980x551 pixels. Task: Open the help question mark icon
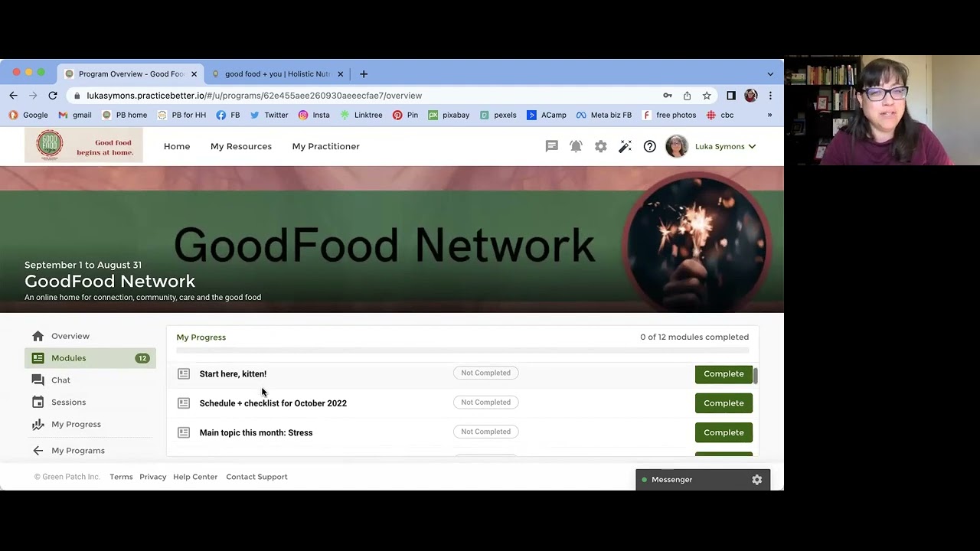(x=650, y=146)
